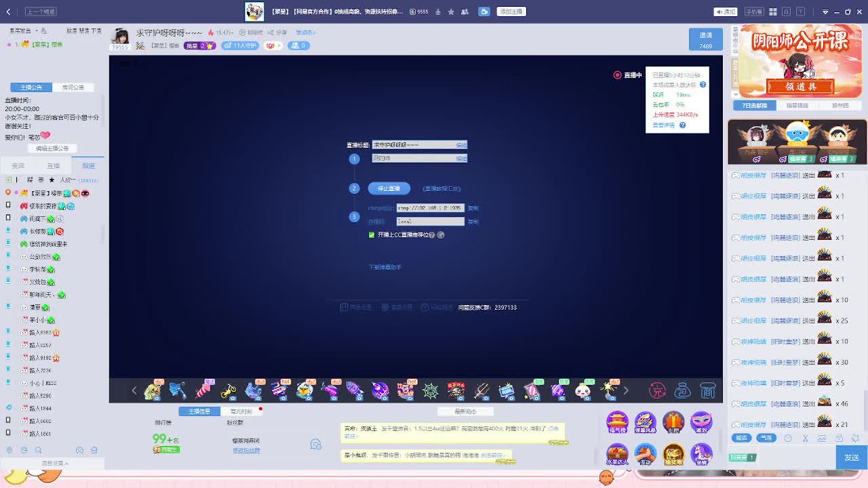
Task: Open the 互动 handshake activity icon
Action: point(645,454)
